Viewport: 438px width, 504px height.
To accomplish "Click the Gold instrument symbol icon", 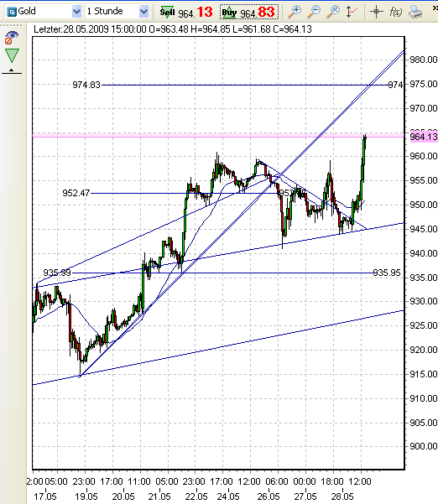I will click(x=12, y=12).
